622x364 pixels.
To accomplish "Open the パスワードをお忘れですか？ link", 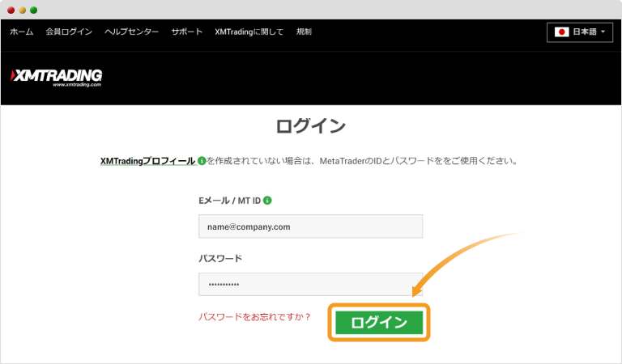I will (x=254, y=317).
